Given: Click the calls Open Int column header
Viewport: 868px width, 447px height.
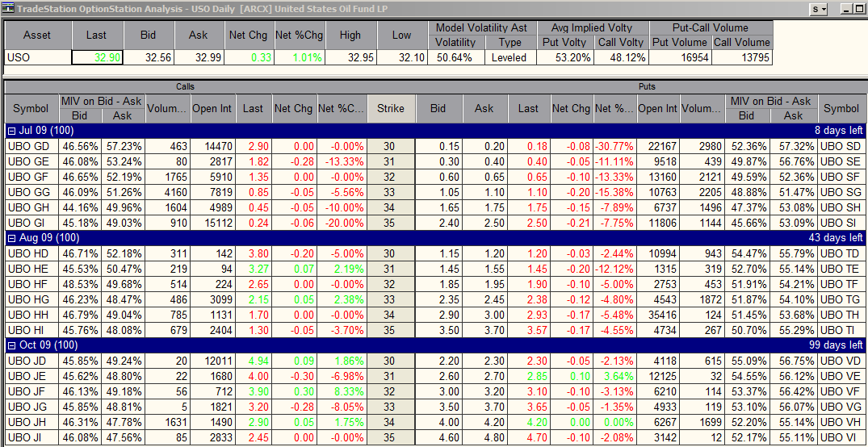Looking at the screenshot, I should [x=213, y=108].
